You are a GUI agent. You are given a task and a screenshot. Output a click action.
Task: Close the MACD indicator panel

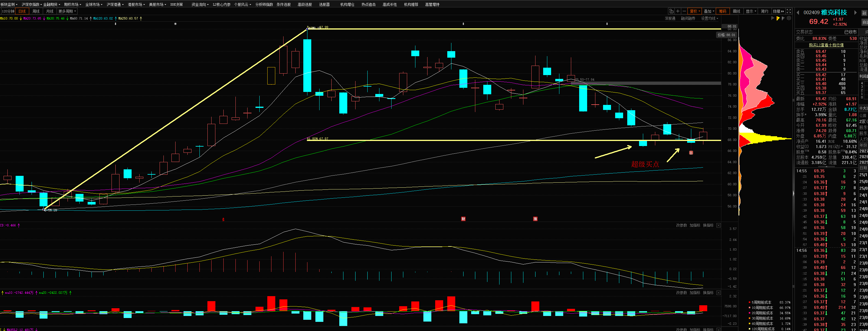click(x=718, y=225)
